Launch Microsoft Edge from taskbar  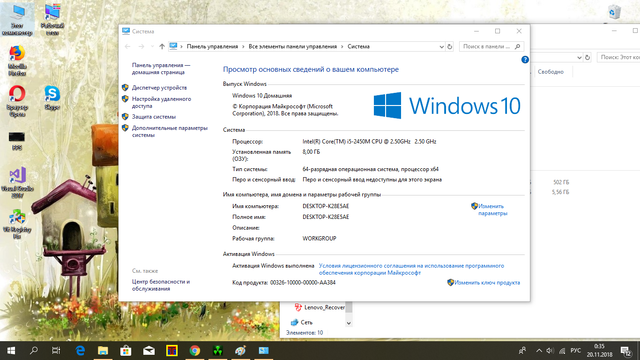pyautogui.click(x=80, y=351)
